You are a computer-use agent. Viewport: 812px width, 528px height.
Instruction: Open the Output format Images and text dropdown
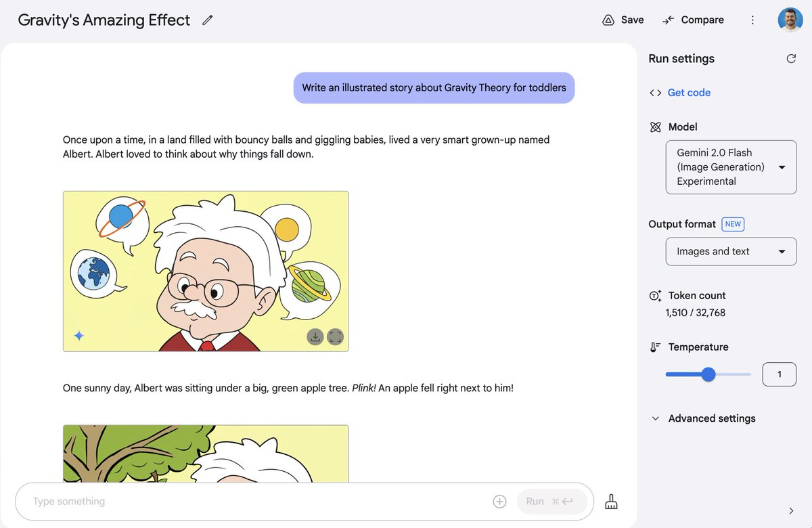pos(731,251)
